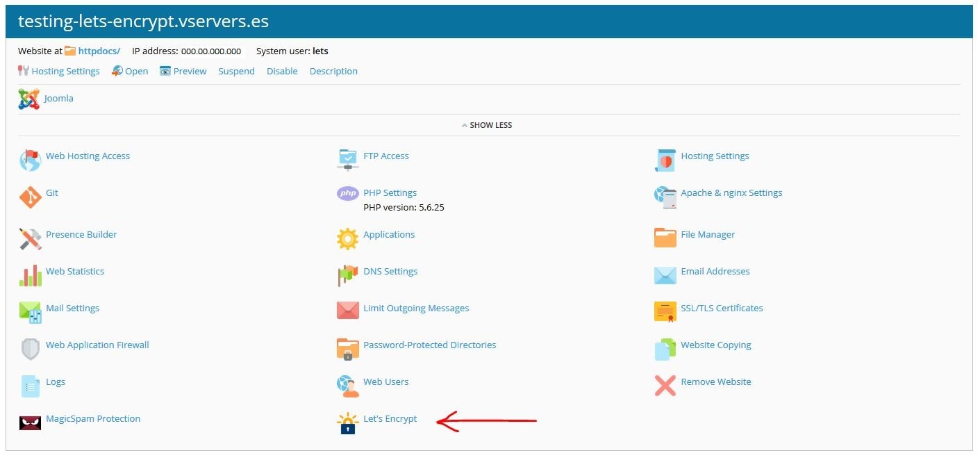The height and width of the screenshot is (460, 980).
Task: Click the IP address 000.00.000.000 text
Action: [187, 51]
